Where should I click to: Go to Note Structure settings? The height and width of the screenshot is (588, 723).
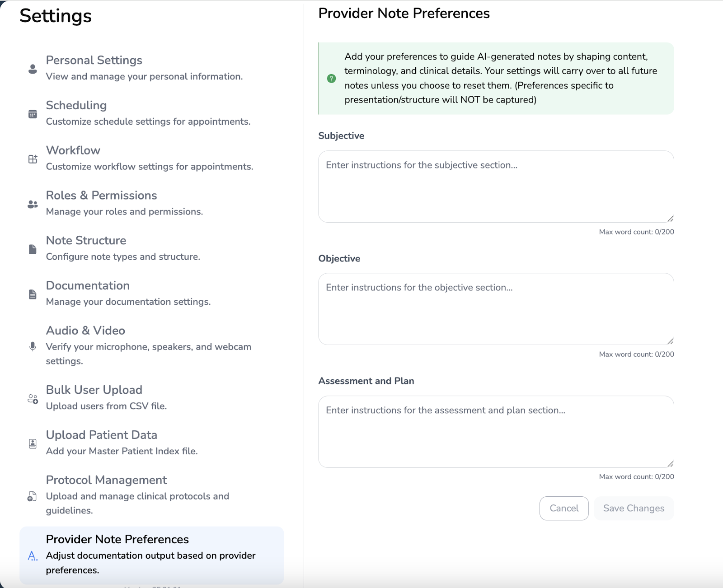coord(86,241)
